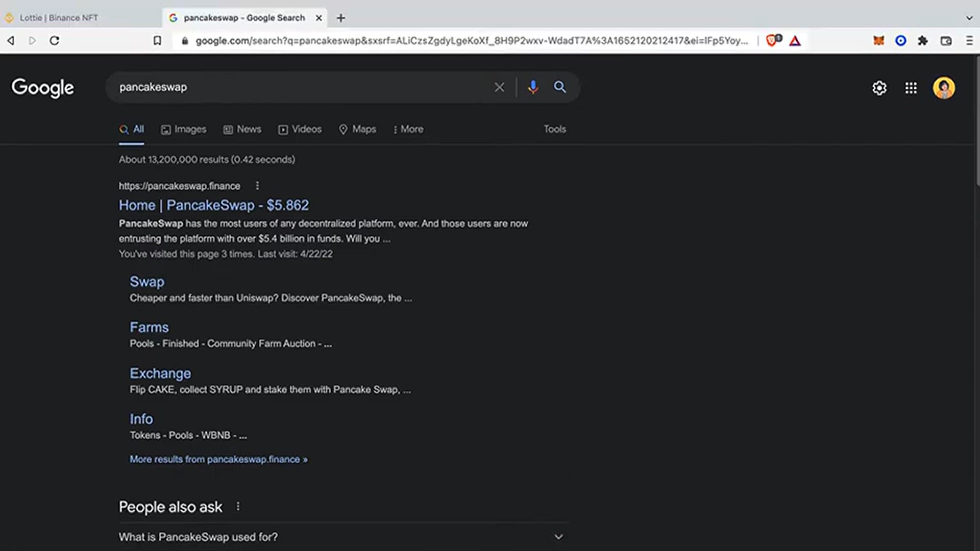Open Google quick settings gear
The image size is (980, 551).
point(879,88)
